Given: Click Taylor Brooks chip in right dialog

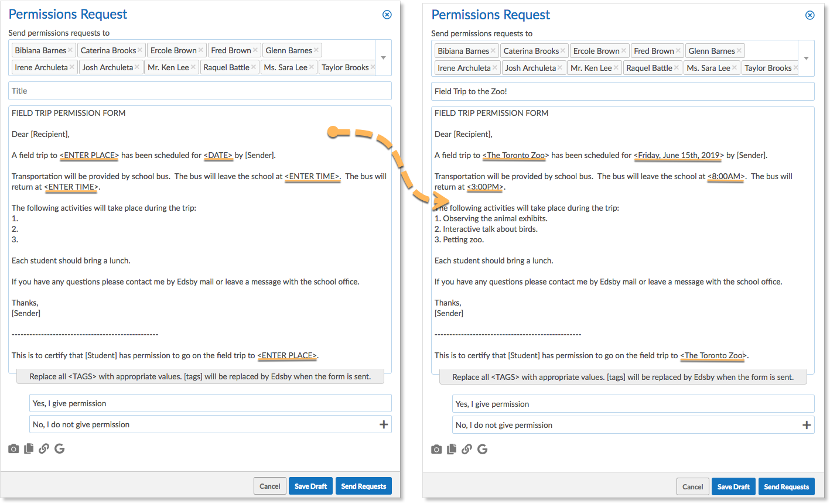Looking at the screenshot, I should [770, 68].
